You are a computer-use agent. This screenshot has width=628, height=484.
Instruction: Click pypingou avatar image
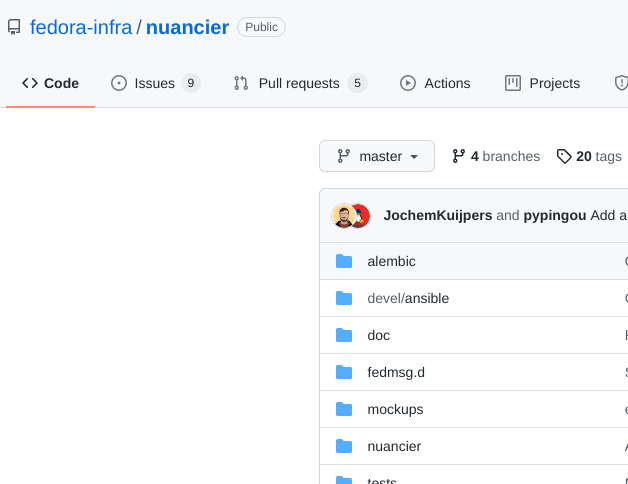[362, 216]
